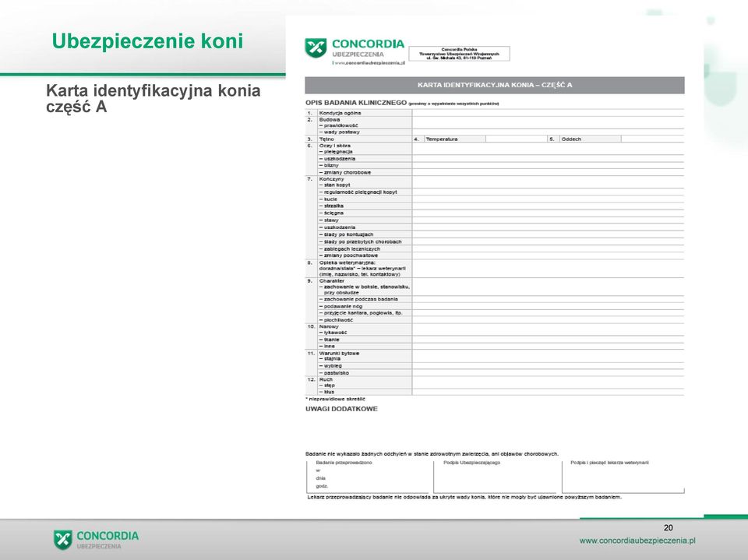748x560 pixels.
Task: Click the 'Kondycja ogólna' row label
Action: click(x=340, y=113)
